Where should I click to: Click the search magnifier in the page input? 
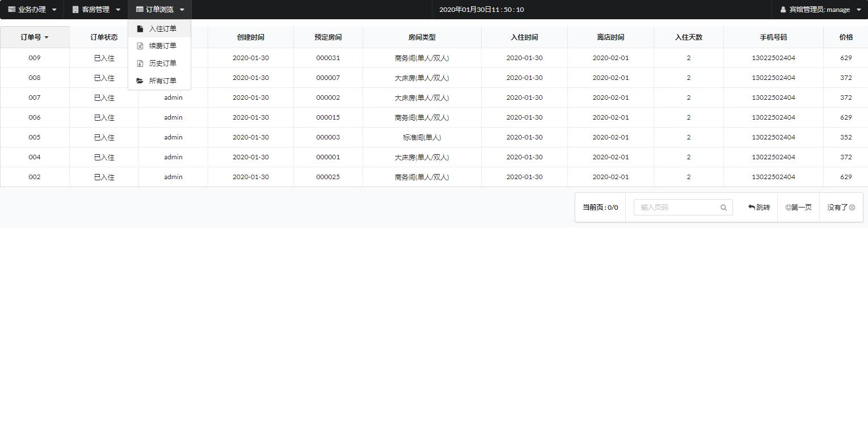pyautogui.click(x=723, y=207)
